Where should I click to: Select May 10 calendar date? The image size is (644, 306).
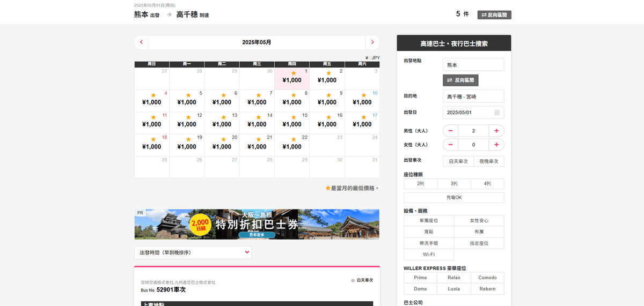point(362,101)
